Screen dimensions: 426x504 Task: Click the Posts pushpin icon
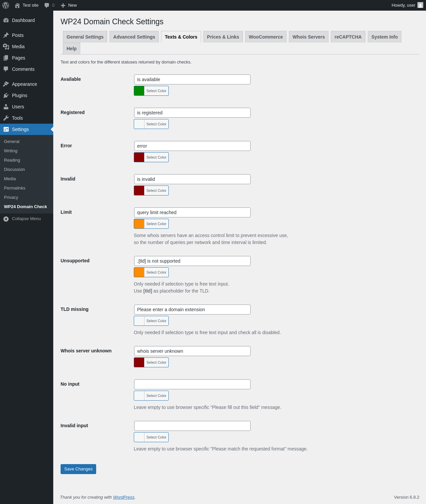pos(6,35)
